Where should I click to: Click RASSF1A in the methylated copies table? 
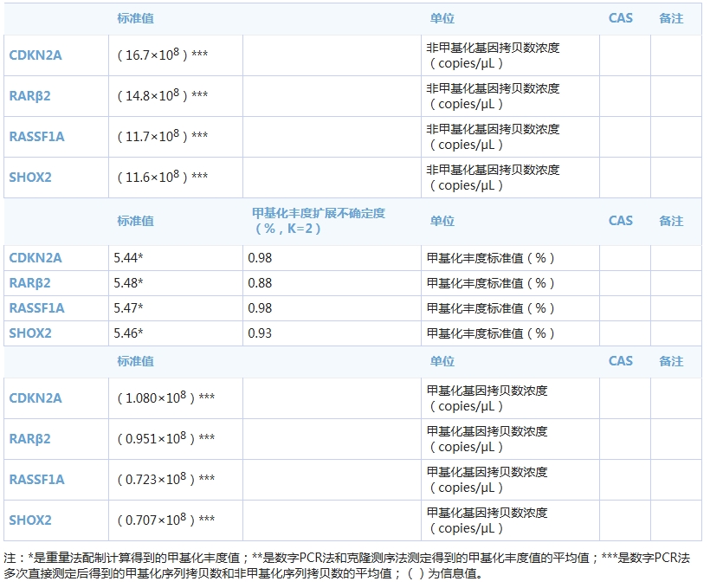tap(36, 480)
